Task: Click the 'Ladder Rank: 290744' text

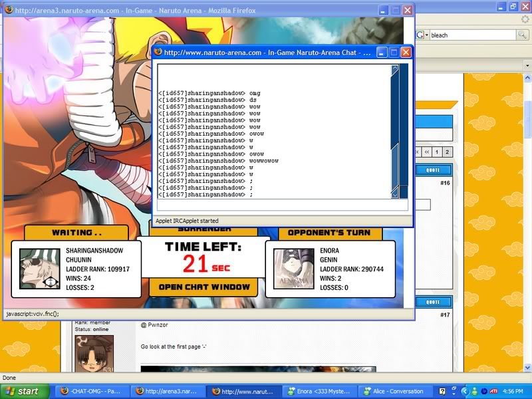Action: [x=352, y=269]
